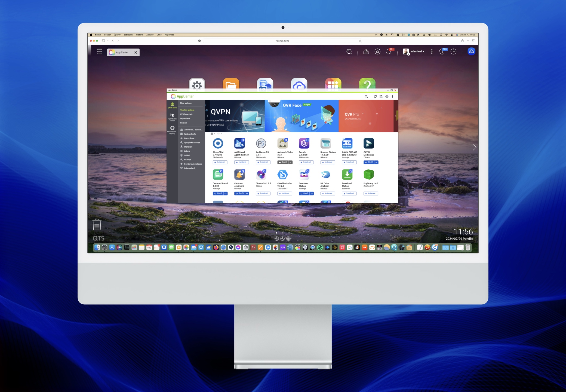Click App Center refresh icon
Image resolution: width=566 pixels, height=392 pixels.
[375, 96]
